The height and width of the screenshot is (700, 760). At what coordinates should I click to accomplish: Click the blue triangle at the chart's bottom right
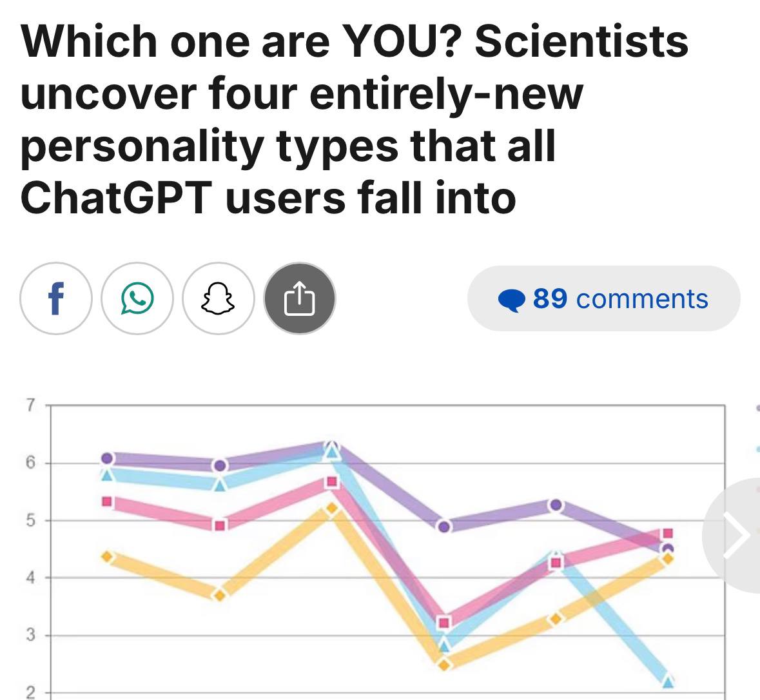click(668, 680)
